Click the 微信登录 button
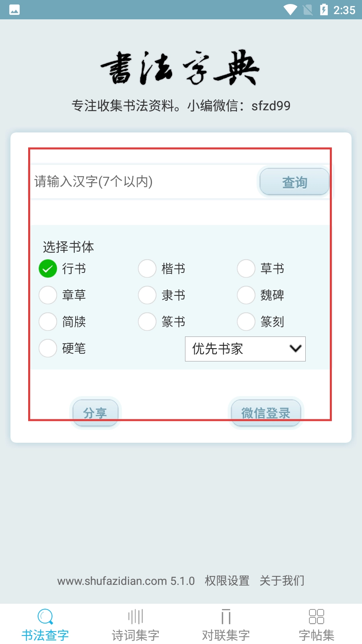 tap(265, 413)
